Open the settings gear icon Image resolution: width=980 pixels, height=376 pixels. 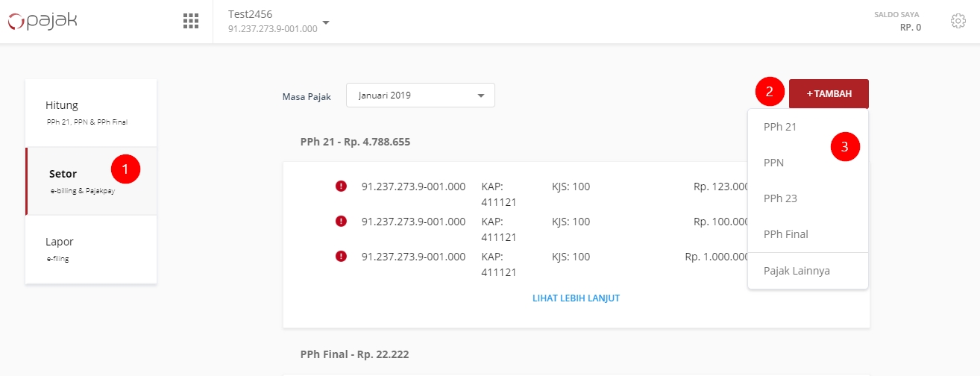958,21
